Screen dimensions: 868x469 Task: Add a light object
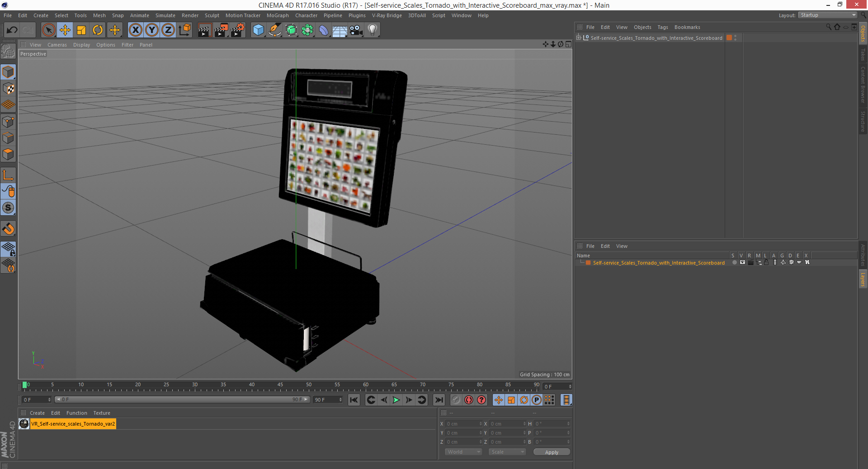pos(373,30)
